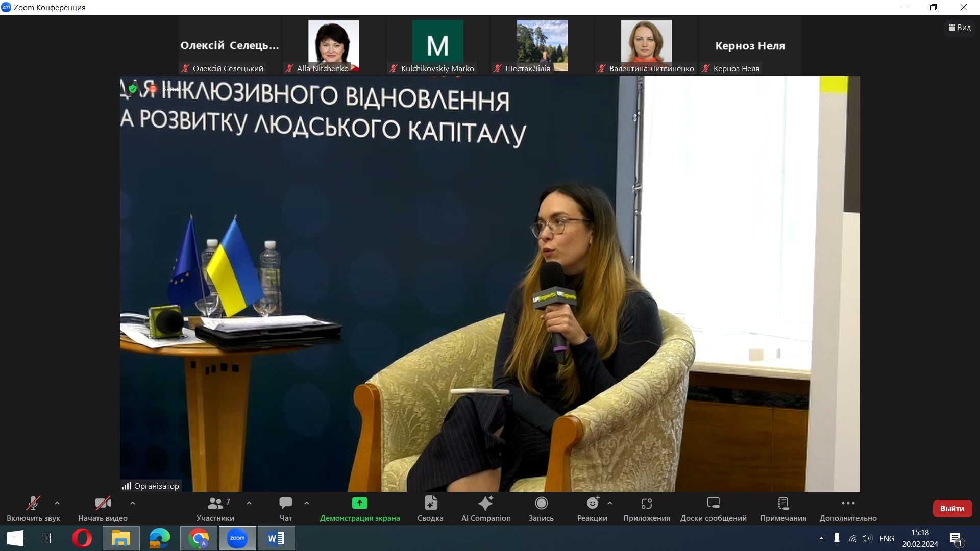Open Word from the Windows taskbar

(276, 538)
